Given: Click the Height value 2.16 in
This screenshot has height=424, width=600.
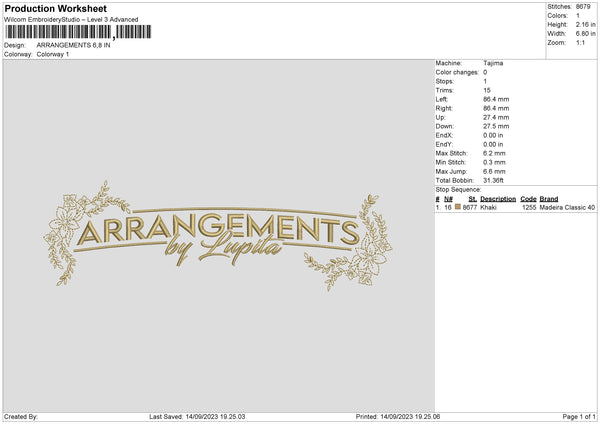Looking at the screenshot, I should (x=585, y=24).
